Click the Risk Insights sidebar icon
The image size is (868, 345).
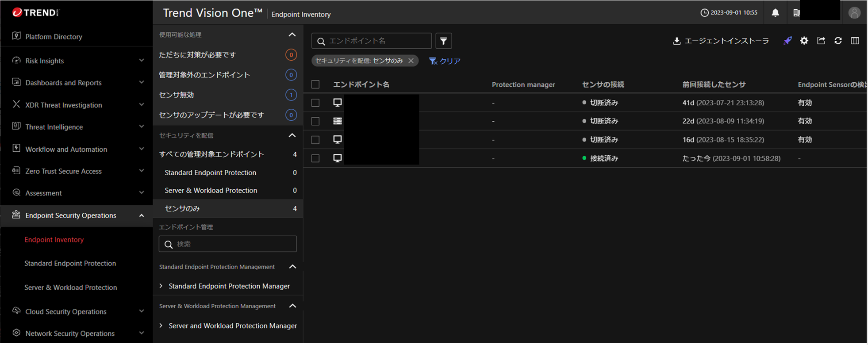click(x=16, y=60)
